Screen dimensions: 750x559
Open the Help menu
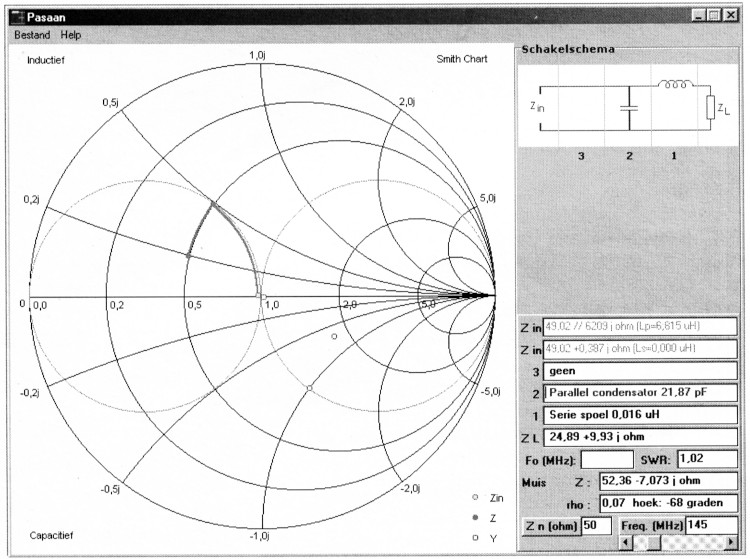click(71, 35)
